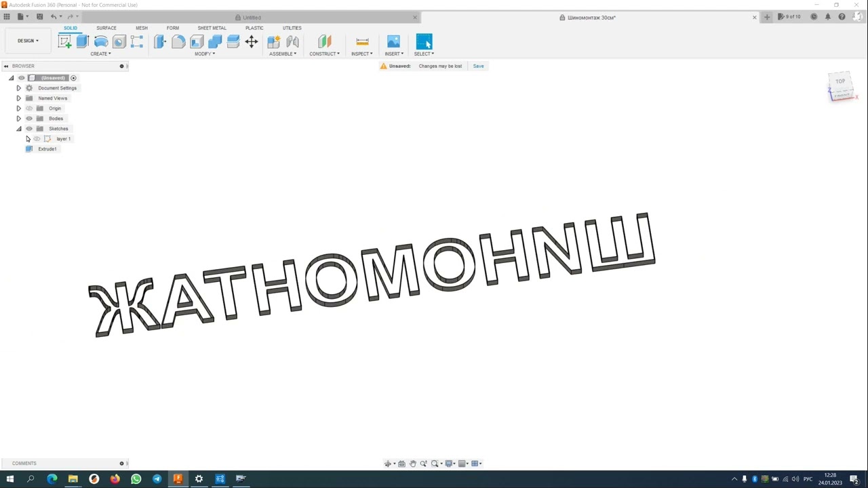Activate the root component radio button
The image size is (868, 488).
(x=73, y=78)
